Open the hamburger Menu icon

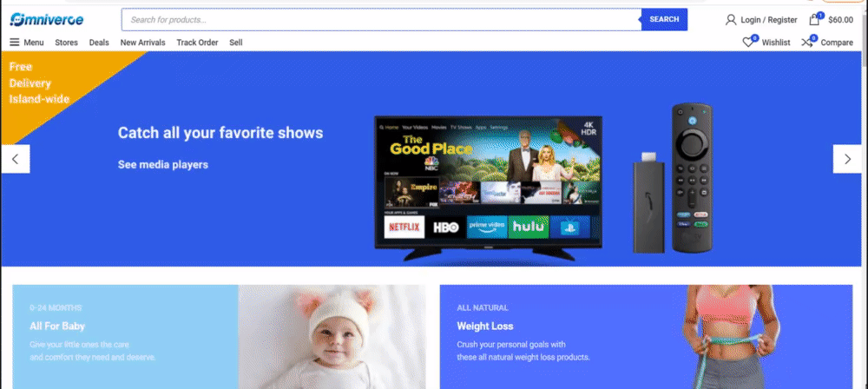click(15, 43)
